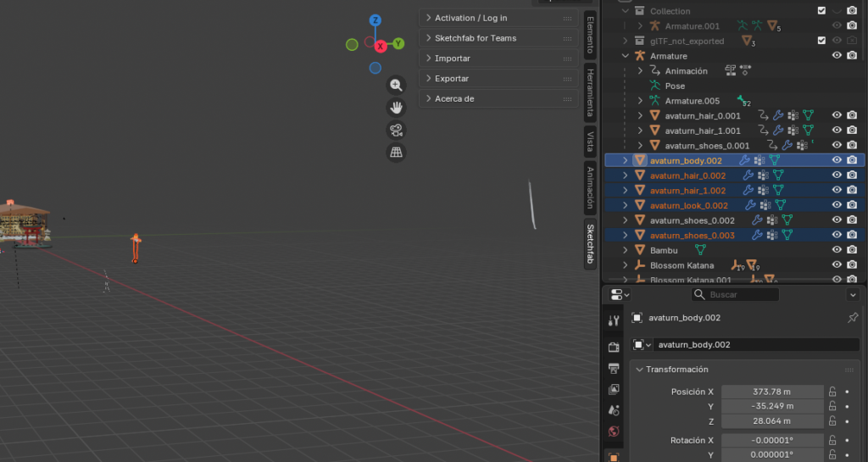
Task: Collapse the Transformación section
Action: click(638, 370)
